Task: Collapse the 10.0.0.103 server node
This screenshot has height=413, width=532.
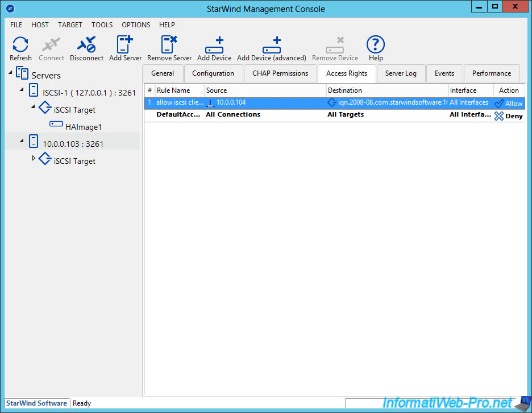Action: [22, 141]
